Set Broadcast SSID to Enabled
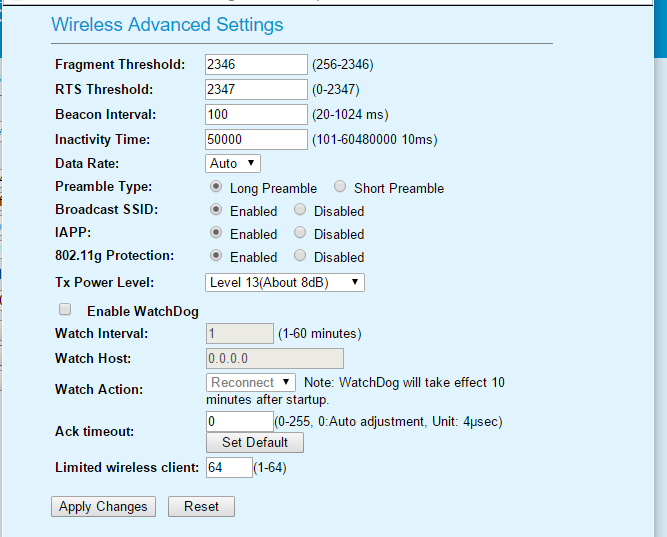The height and width of the screenshot is (537, 667). pos(216,209)
